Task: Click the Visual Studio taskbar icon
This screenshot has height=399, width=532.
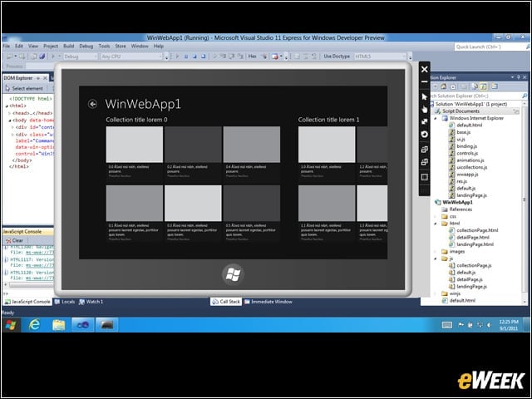Action: (83, 325)
